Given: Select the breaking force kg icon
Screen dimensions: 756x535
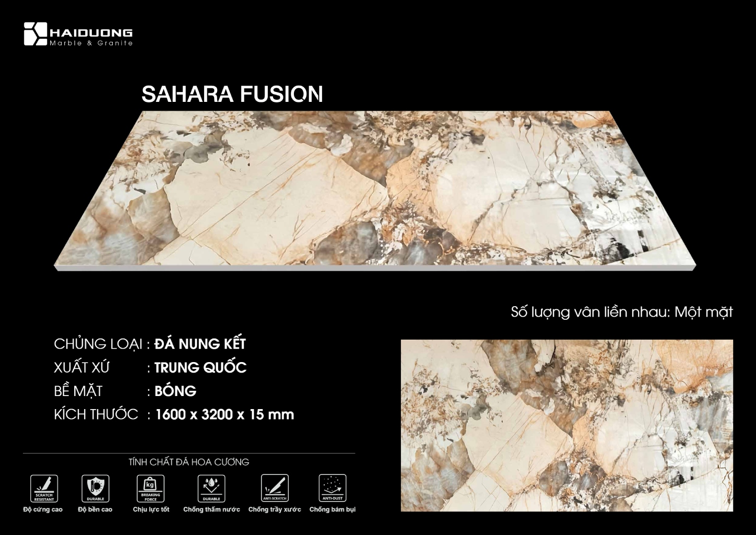Looking at the screenshot, I should click(x=150, y=488).
